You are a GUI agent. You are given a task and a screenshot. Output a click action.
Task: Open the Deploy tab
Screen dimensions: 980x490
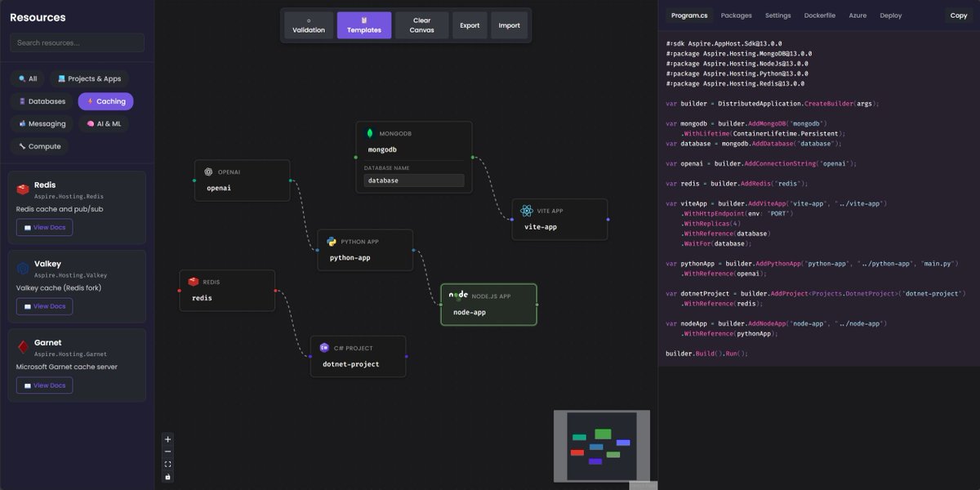(891, 16)
